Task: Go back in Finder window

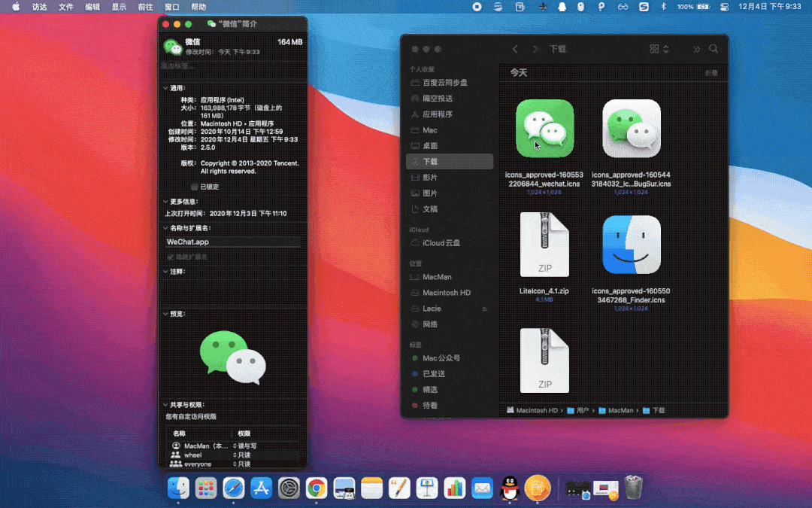Action: (515, 49)
